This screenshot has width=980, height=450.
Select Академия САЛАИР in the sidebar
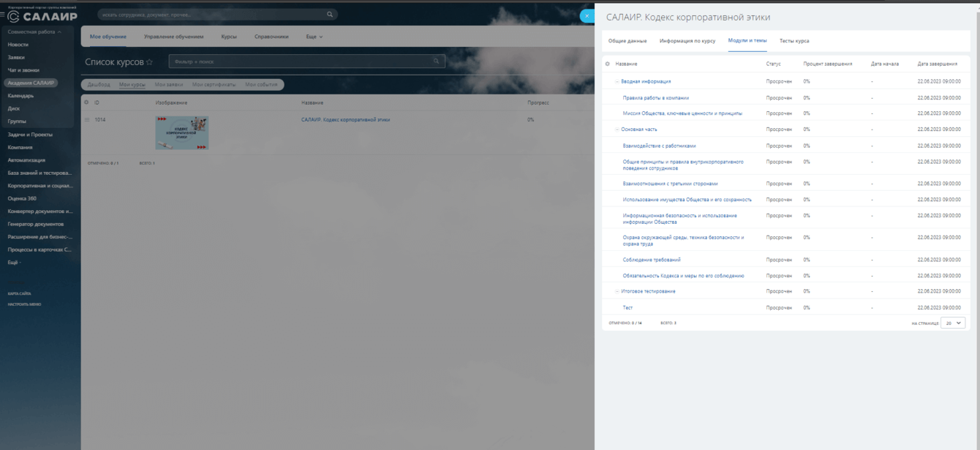pos(31,83)
